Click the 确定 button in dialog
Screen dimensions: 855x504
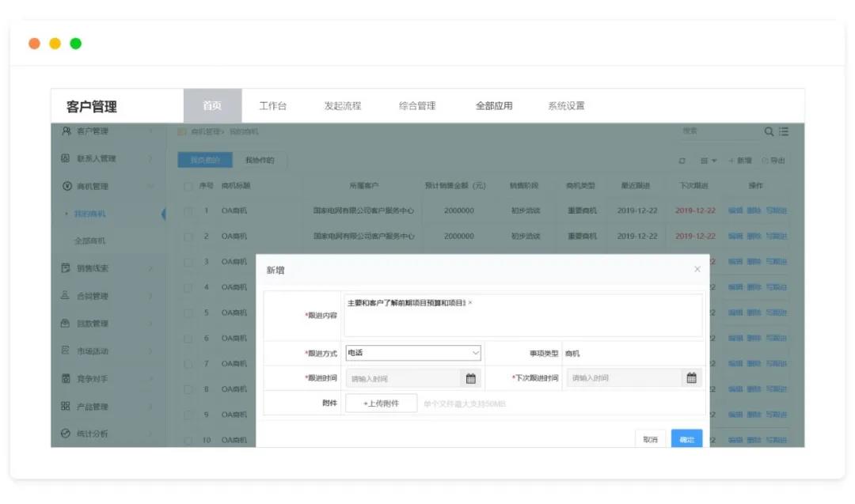click(x=686, y=438)
